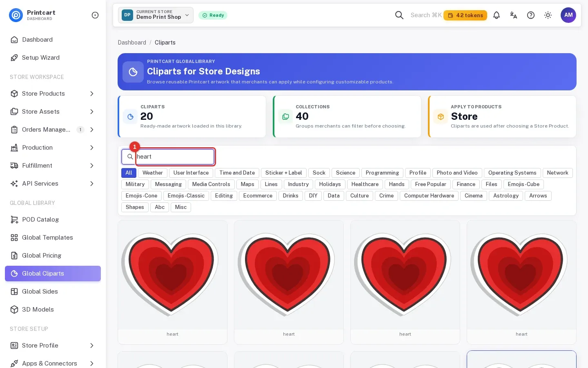Click the Apps & Connectors plug icon
Viewport: 588px width, 368px height.
pos(14,364)
